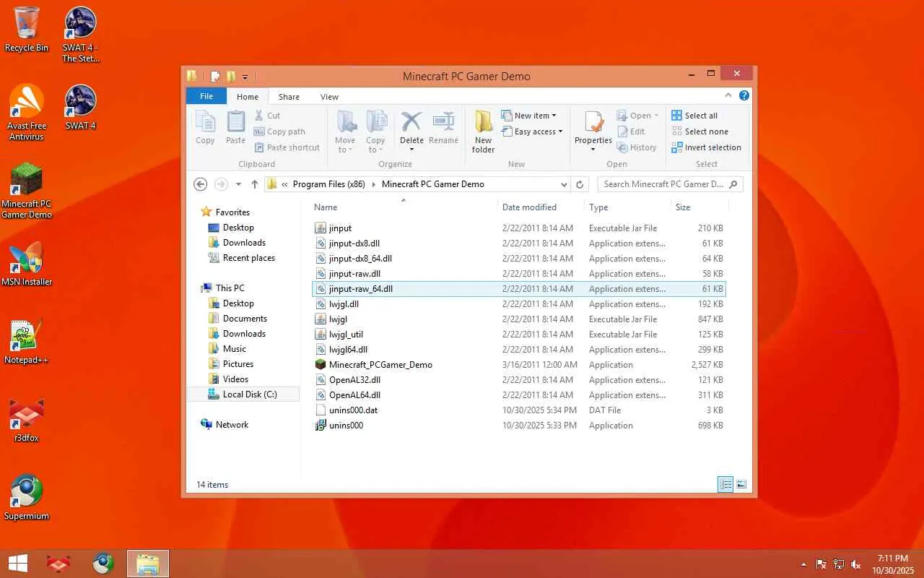Click Paste shortcut in the ribbon

287,147
